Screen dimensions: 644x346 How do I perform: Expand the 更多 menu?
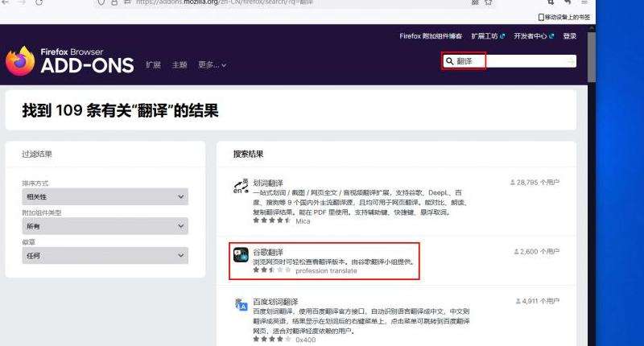pyautogui.click(x=212, y=64)
